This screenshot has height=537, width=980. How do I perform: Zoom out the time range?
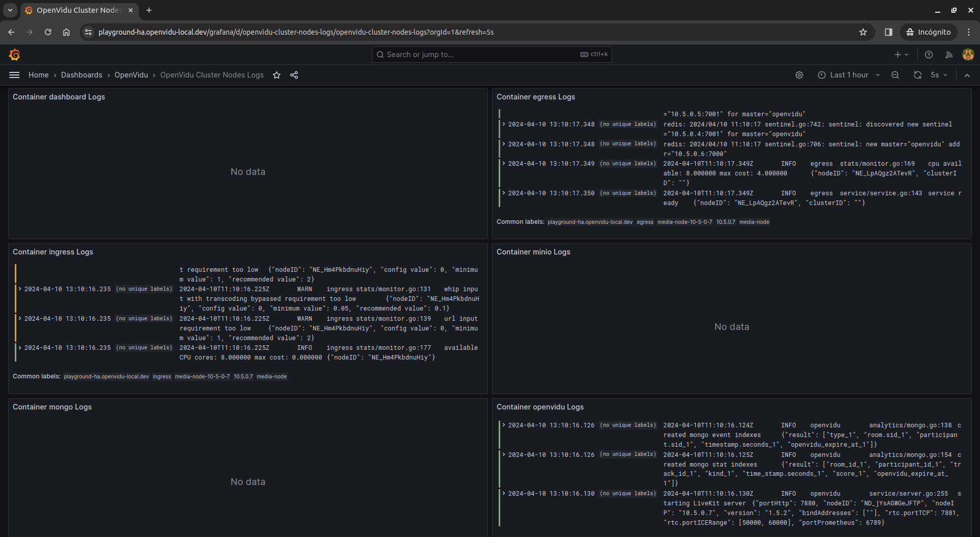pyautogui.click(x=895, y=75)
